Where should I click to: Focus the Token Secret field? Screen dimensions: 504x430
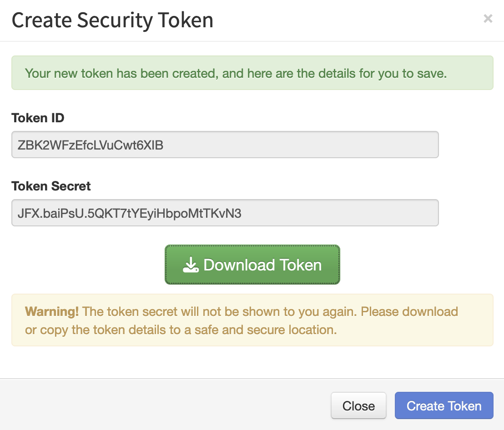[225, 213]
